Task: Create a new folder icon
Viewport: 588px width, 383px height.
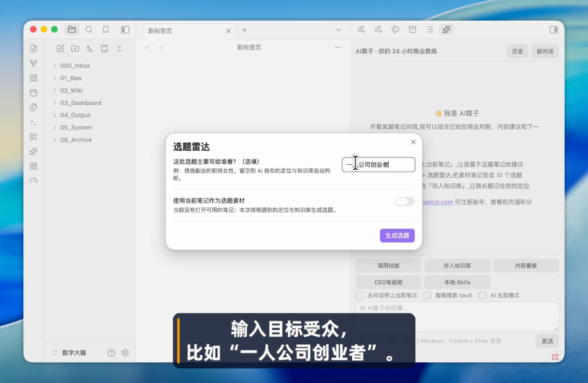Action: [75, 48]
